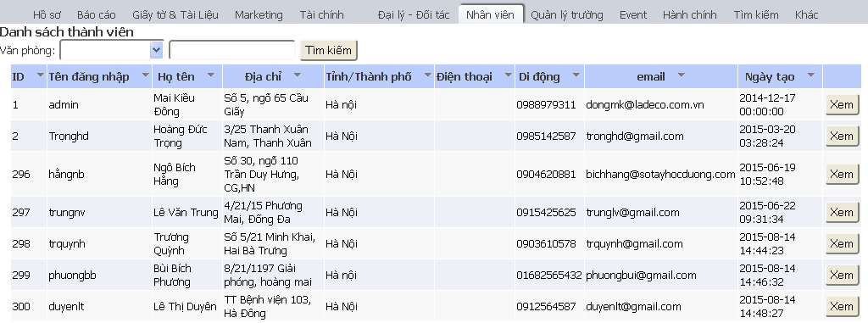The height and width of the screenshot is (323, 868).
Task: Click Địa chỉ column sort arrow
Action: pos(298,75)
